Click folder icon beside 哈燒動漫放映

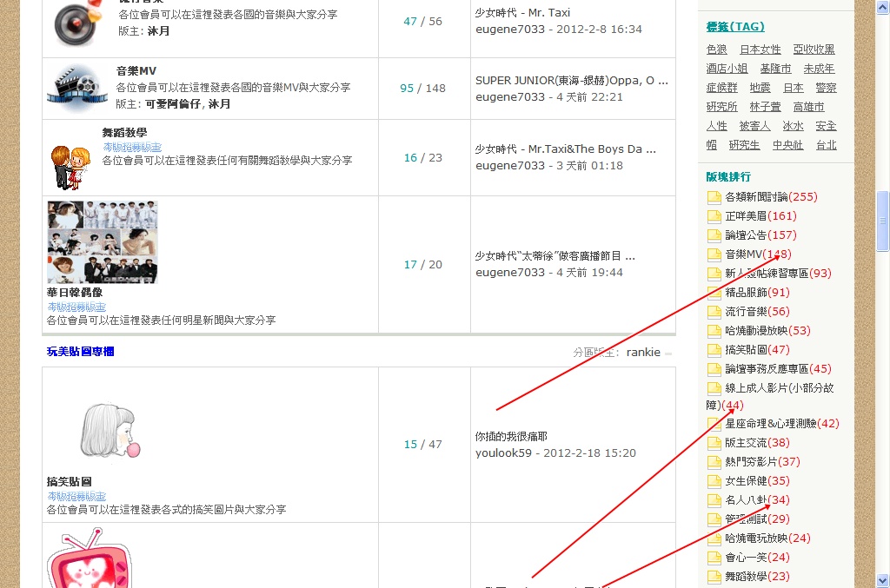tap(714, 331)
